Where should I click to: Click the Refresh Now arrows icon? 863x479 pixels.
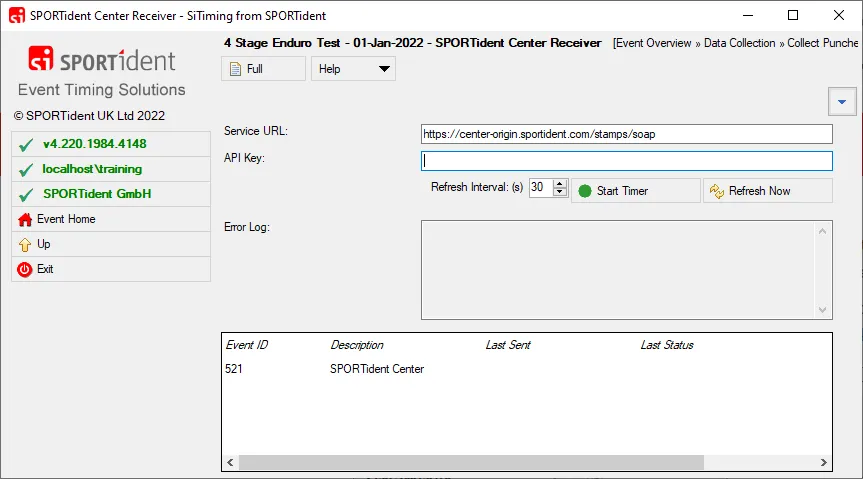coord(717,191)
